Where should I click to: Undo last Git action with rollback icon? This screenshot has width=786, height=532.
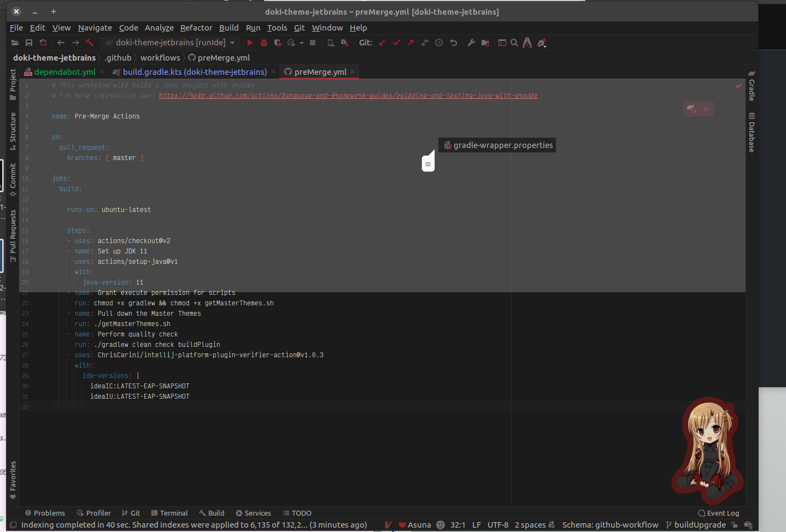coord(453,42)
